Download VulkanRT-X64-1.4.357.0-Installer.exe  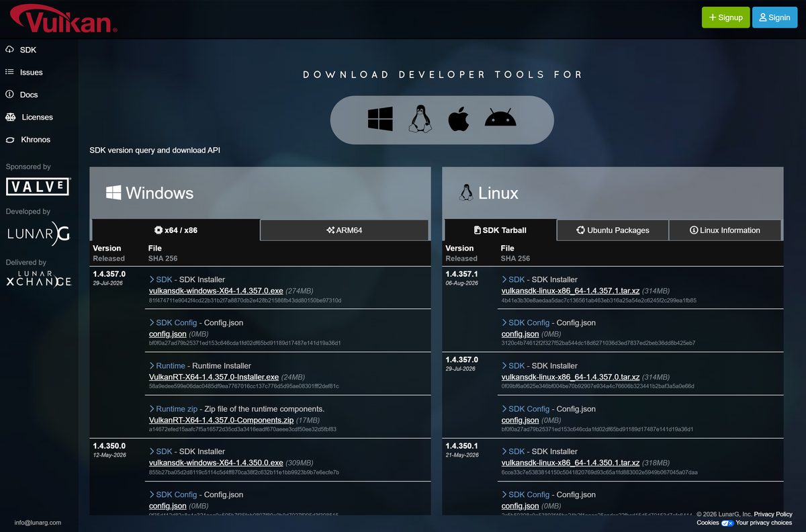pyautogui.click(x=214, y=378)
